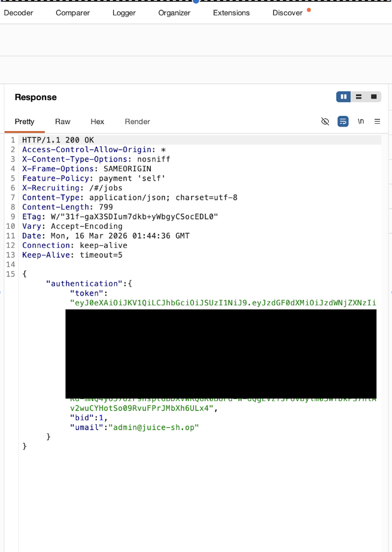Click the Vary header name

point(31,226)
